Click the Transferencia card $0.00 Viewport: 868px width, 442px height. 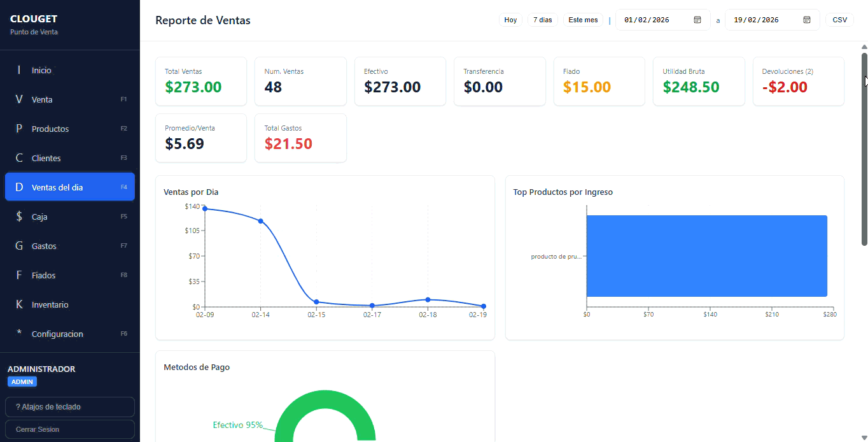[x=500, y=82]
